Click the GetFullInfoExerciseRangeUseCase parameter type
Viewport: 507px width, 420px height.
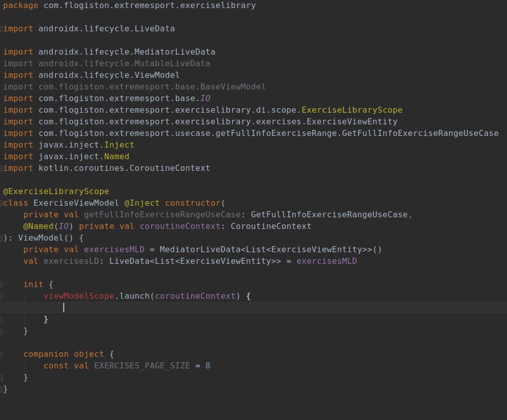[329, 215]
